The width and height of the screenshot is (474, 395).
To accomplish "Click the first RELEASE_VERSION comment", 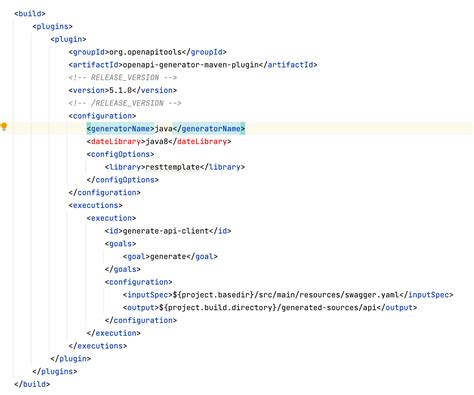I will tap(123, 78).
